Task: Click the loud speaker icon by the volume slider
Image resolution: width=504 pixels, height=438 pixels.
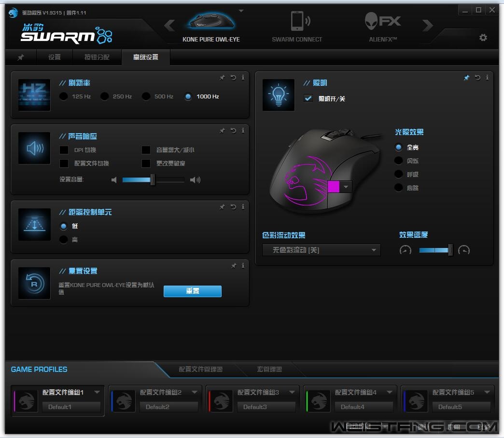Action: click(195, 180)
